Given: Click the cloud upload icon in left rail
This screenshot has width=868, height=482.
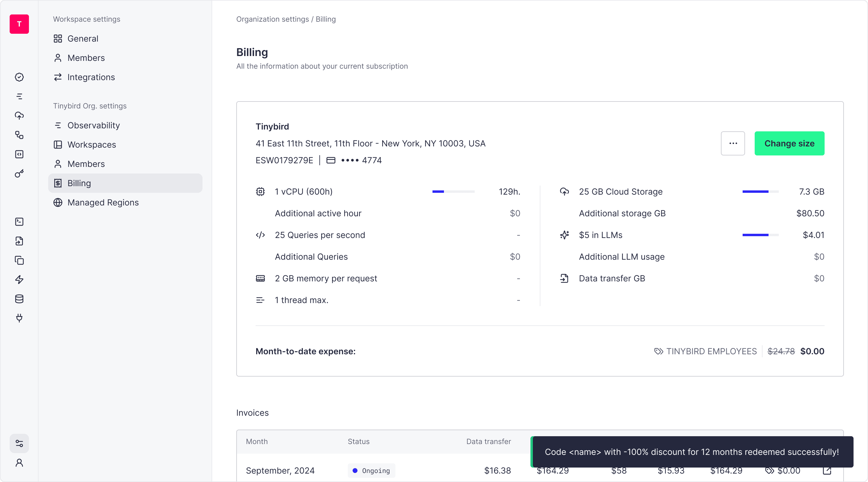Looking at the screenshot, I should click(x=19, y=116).
